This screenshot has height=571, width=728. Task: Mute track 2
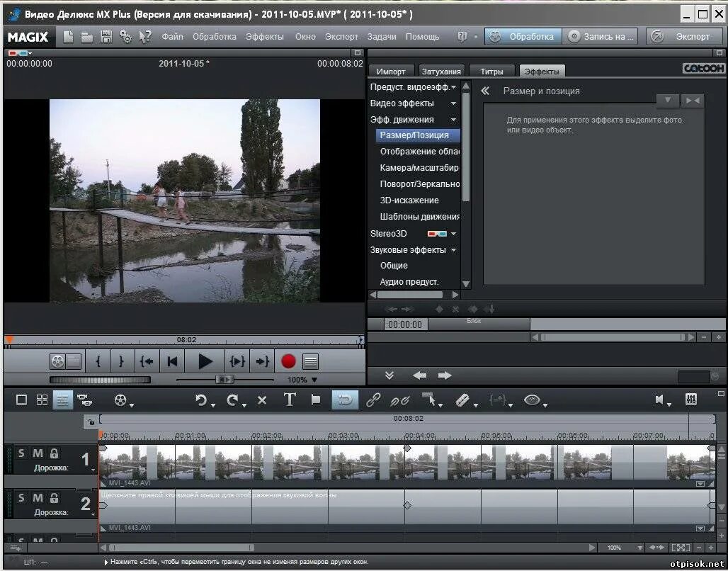(x=38, y=498)
